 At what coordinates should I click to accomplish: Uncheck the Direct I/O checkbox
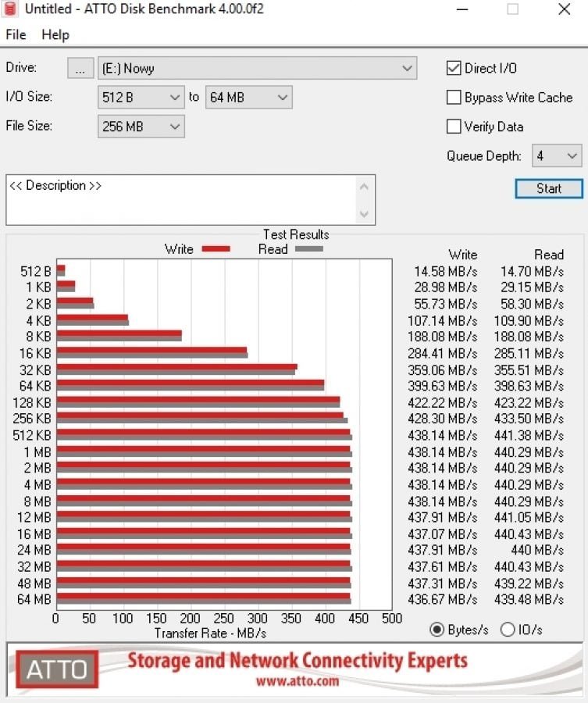tap(454, 68)
